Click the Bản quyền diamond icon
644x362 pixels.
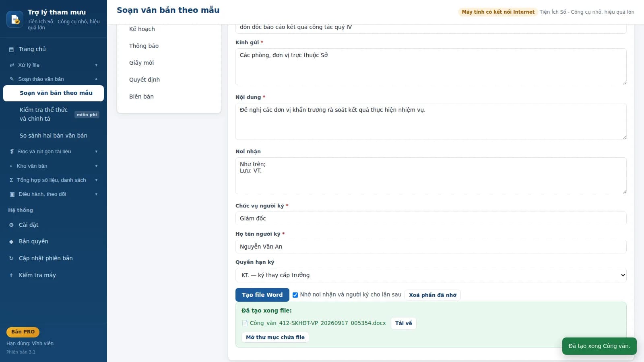[x=11, y=242]
